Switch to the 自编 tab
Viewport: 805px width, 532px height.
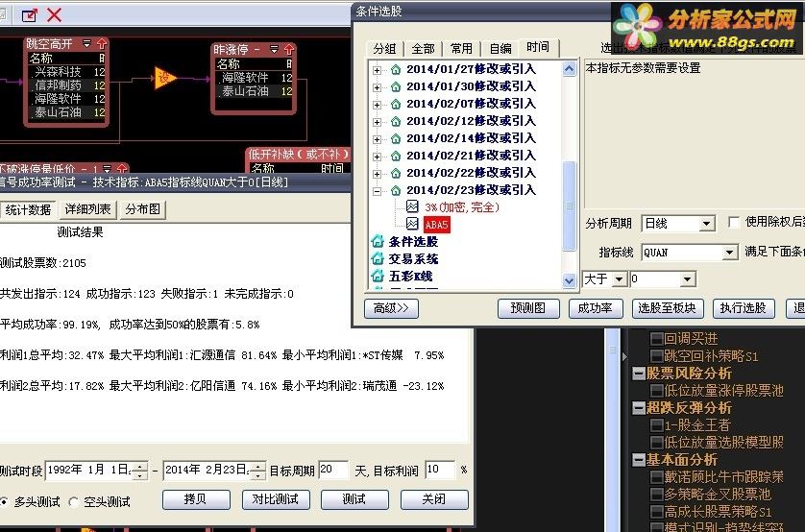(500, 49)
